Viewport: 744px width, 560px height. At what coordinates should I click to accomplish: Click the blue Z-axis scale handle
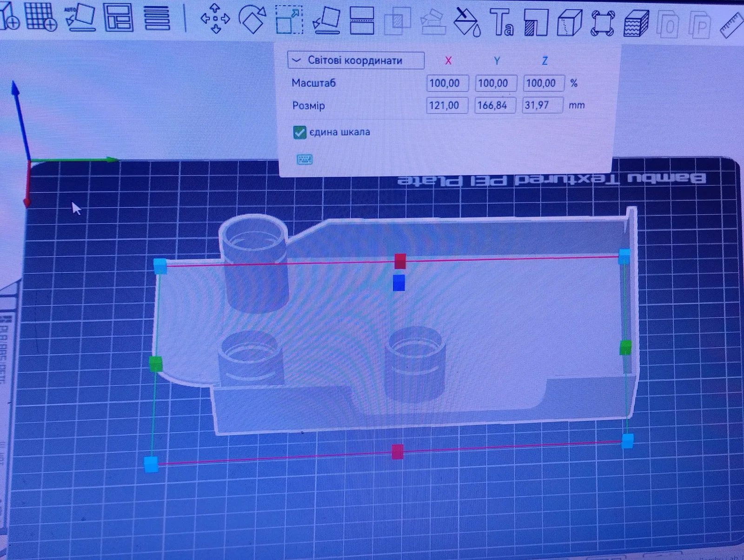tap(399, 283)
